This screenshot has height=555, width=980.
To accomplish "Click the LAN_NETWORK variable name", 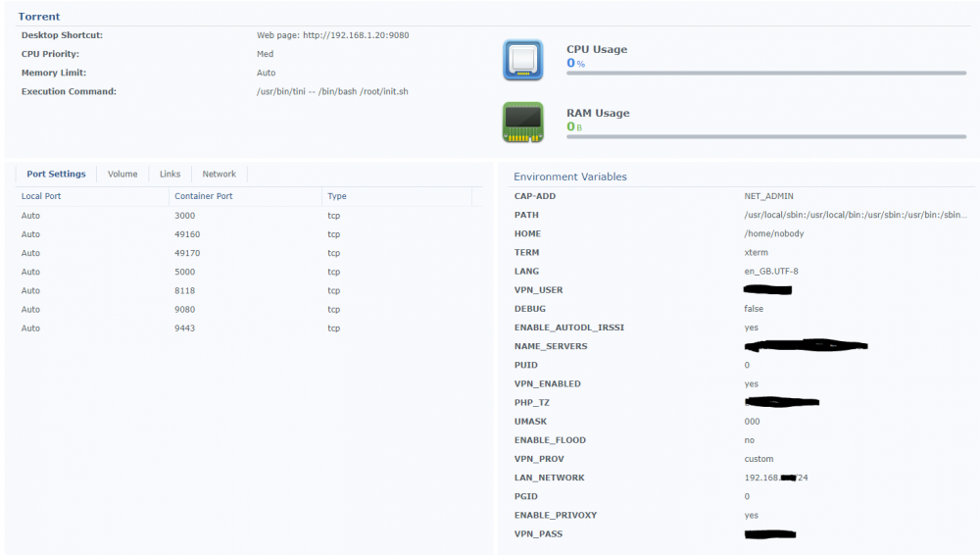I will click(x=550, y=478).
